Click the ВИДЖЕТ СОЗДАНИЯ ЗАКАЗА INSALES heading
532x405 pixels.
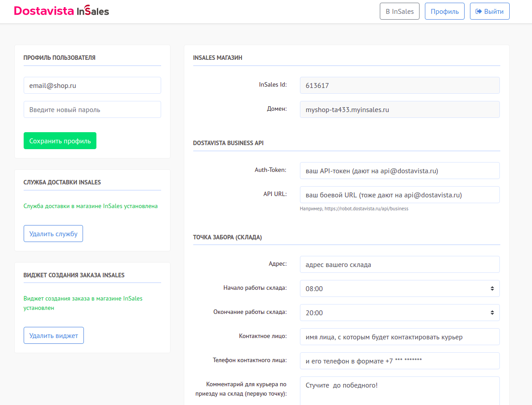[x=74, y=275]
